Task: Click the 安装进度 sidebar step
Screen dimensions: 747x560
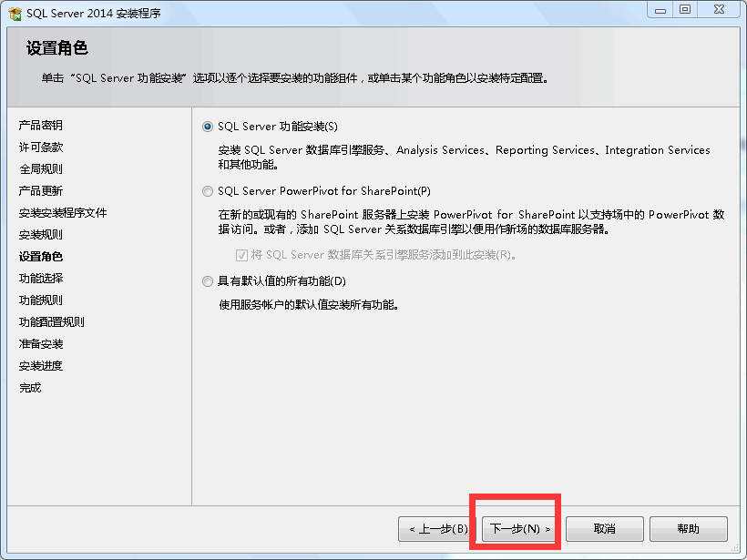Action: (x=40, y=366)
